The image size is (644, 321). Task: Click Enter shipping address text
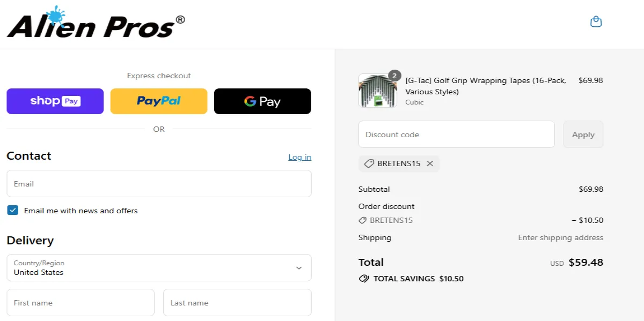pyautogui.click(x=560, y=237)
